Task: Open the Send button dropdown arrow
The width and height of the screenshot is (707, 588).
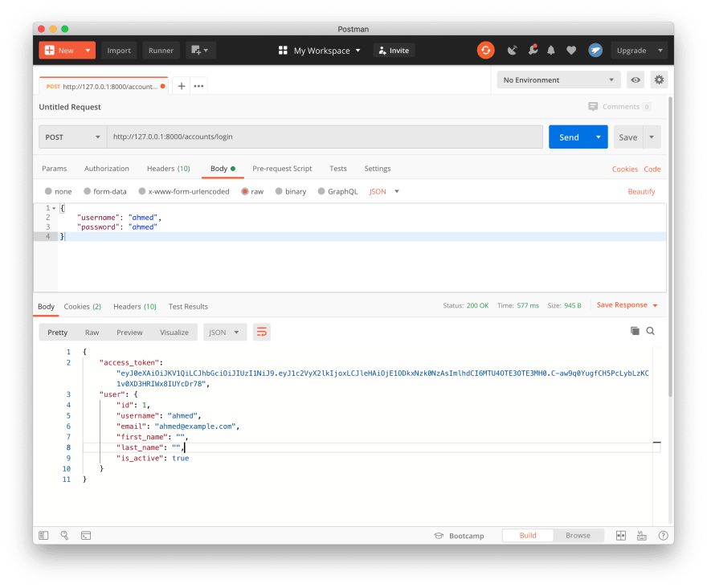Action: pos(599,137)
